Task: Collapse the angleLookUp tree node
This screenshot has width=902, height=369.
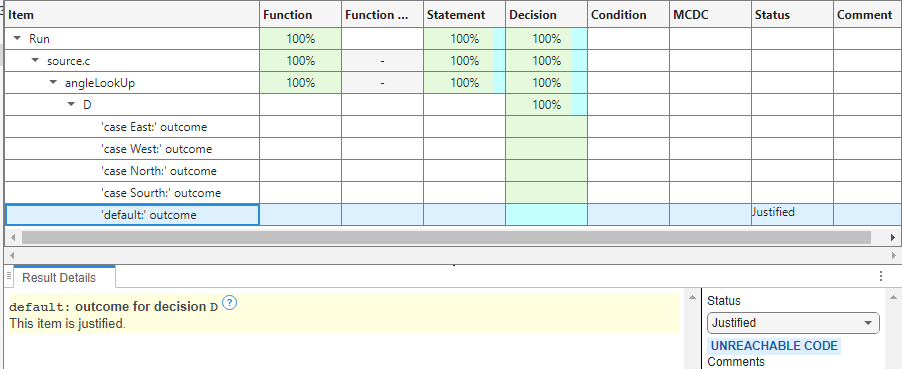Action: [x=53, y=82]
